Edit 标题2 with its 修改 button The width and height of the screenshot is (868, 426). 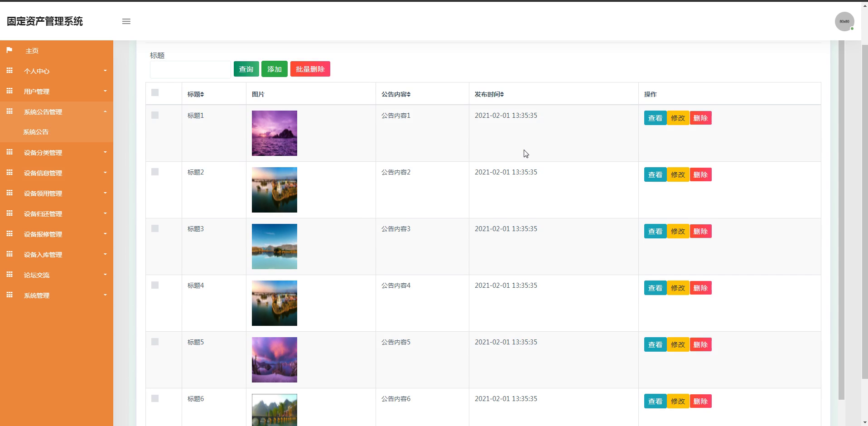tap(678, 174)
